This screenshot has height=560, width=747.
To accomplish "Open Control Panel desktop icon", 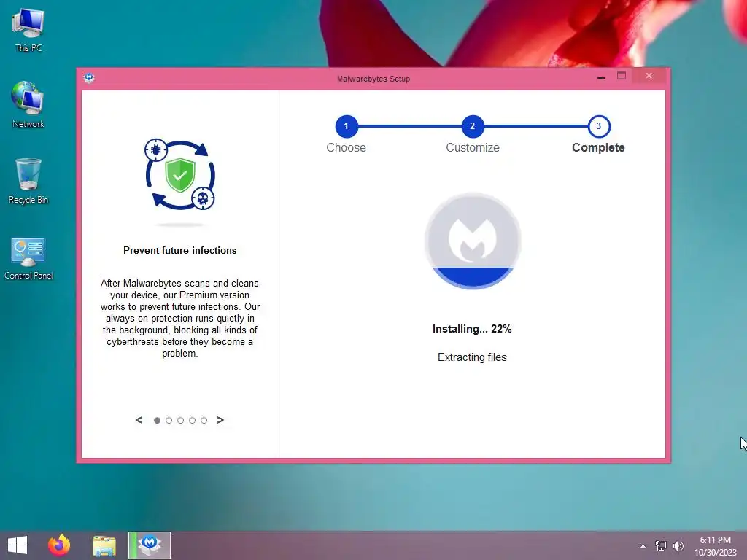I will 28,258.
